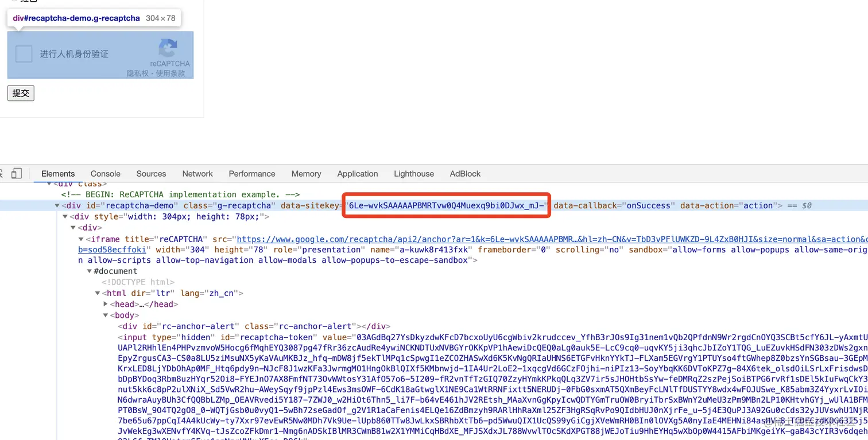
Task: Tick the 进行人机身份验证 reCAPTCHA checkbox
Action: [24, 54]
